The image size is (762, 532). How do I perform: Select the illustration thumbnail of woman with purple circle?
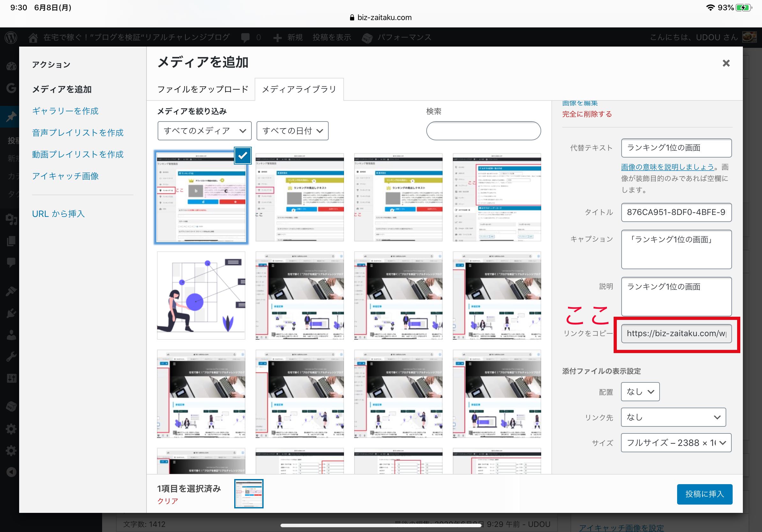[x=201, y=296]
